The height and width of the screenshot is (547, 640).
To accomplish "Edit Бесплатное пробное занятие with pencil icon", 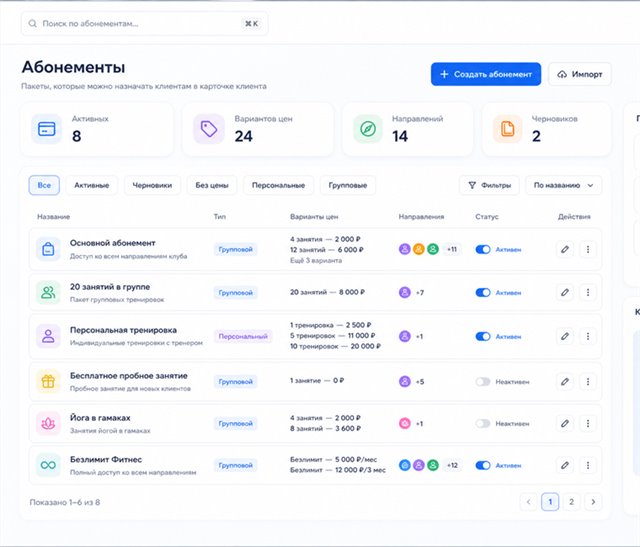I will click(565, 382).
